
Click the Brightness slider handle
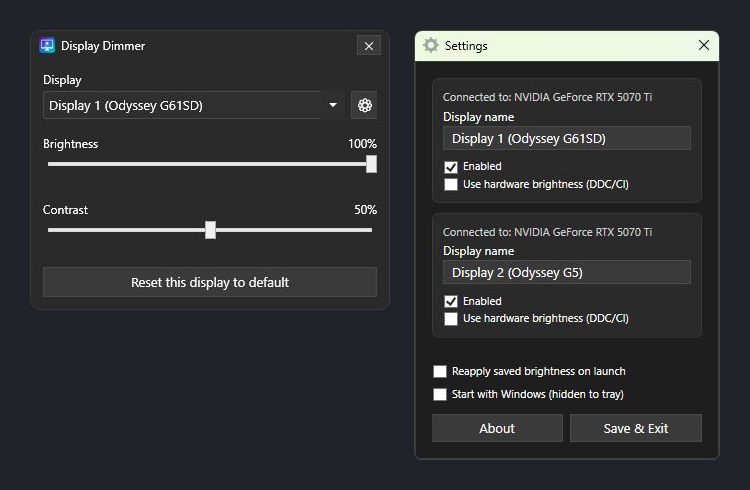point(371,164)
